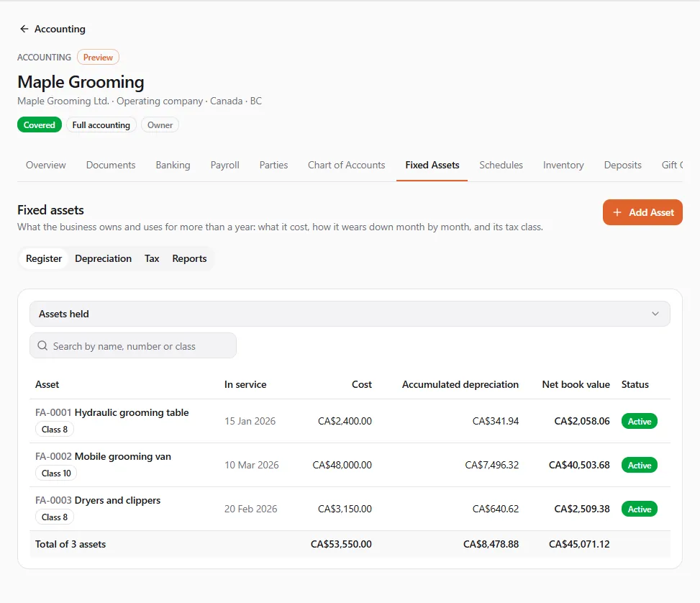Click the Preview badge beside ACCOUNTING

[98, 57]
